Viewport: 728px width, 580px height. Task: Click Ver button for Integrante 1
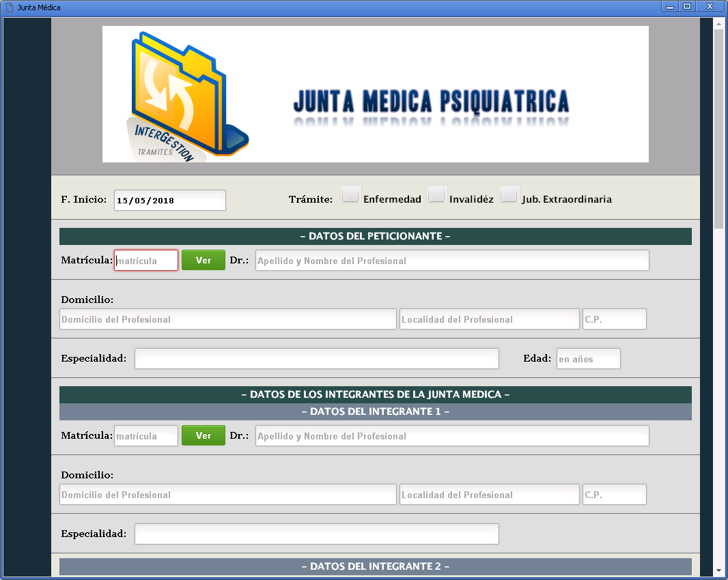click(x=204, y=436)
